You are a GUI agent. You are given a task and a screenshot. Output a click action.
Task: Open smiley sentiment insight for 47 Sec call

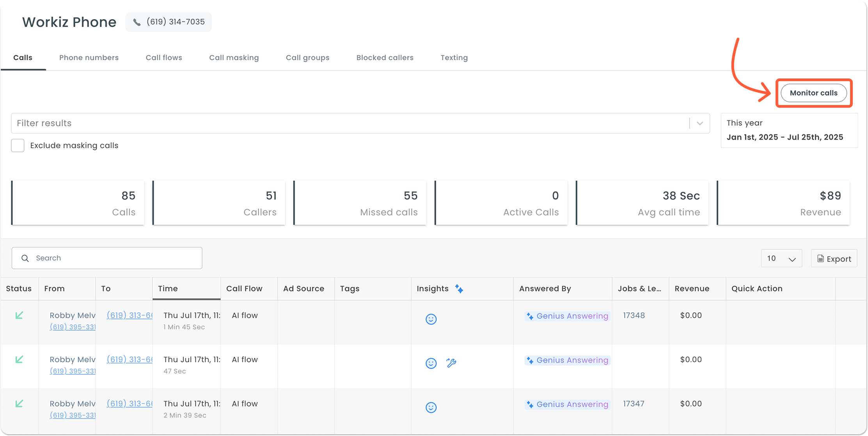coord(431,363)
